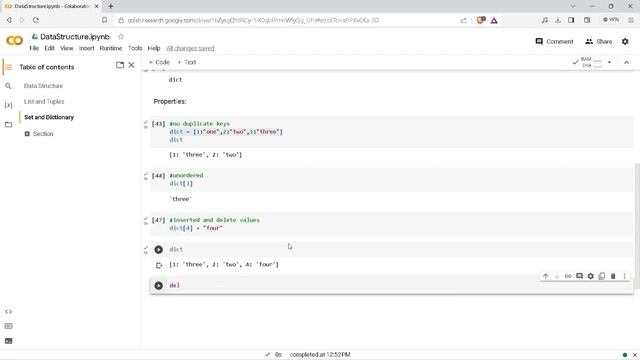Add a new Code cell
640x360 pixels.
pos(159,62)
